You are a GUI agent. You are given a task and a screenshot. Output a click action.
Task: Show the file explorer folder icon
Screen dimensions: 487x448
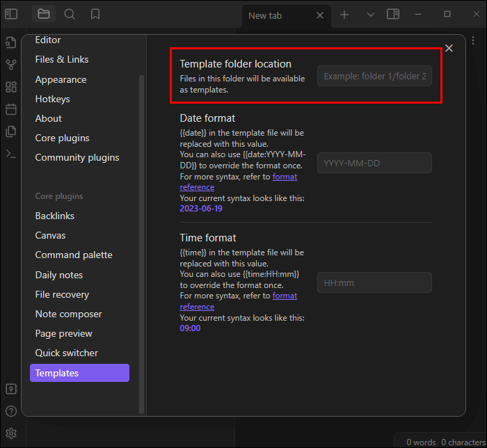tap(44, 14)
